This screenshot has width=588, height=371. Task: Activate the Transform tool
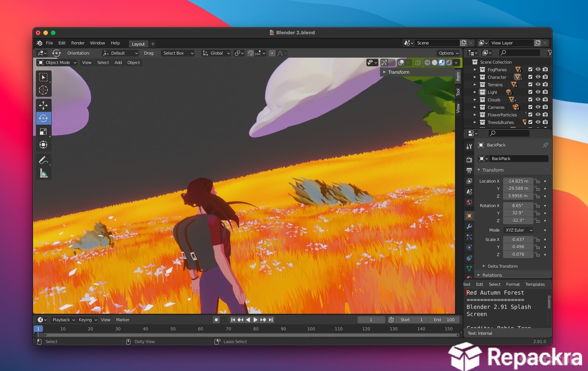43,145
